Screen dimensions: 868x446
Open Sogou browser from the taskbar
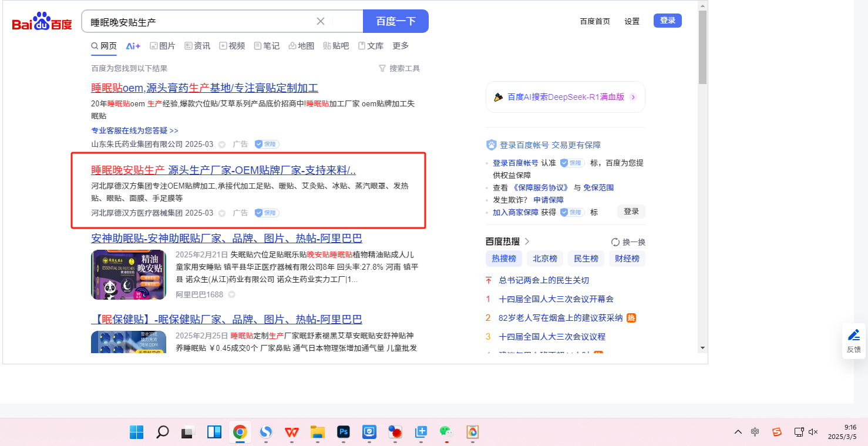tap(266, 432)
